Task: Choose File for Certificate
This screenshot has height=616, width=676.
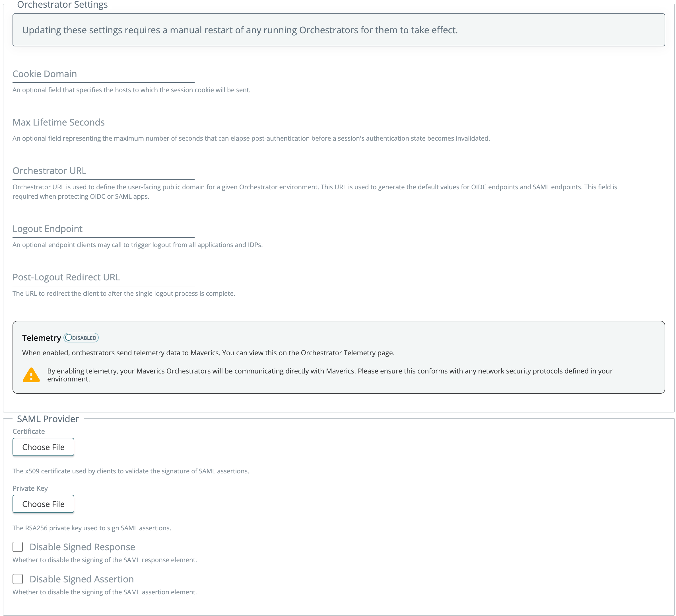Action: click(x=43, y=447)
